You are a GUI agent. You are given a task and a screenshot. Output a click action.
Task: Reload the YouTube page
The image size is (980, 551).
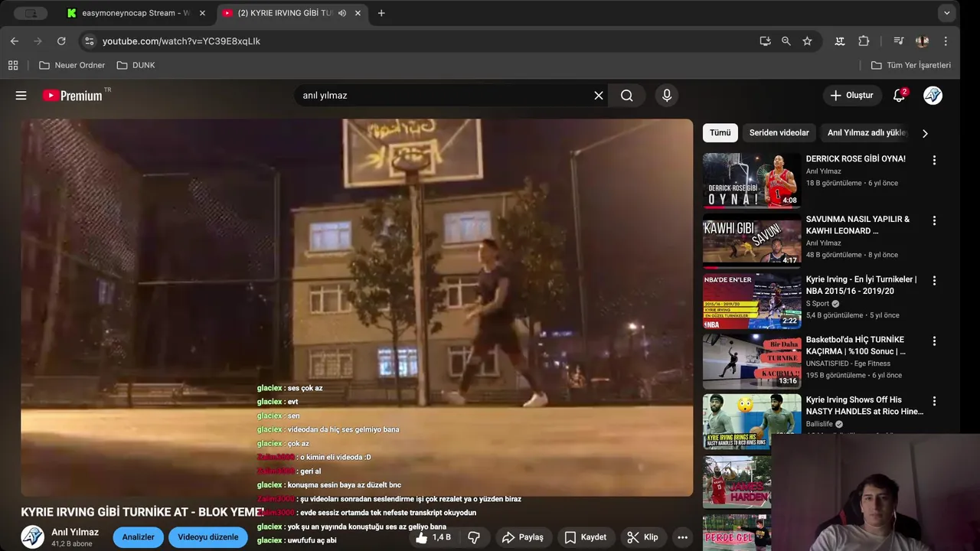point(61,41)
